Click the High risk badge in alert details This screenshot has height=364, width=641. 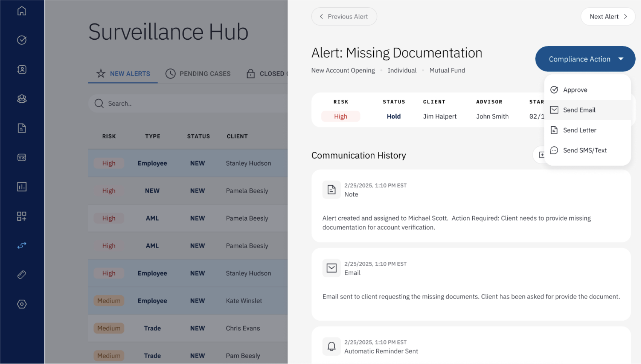[x=341, y=116]
